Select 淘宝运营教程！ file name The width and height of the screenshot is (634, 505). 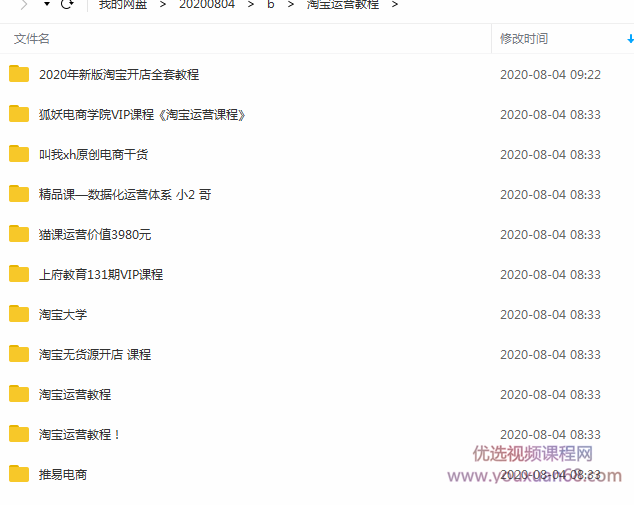click(x=80, y=435)
